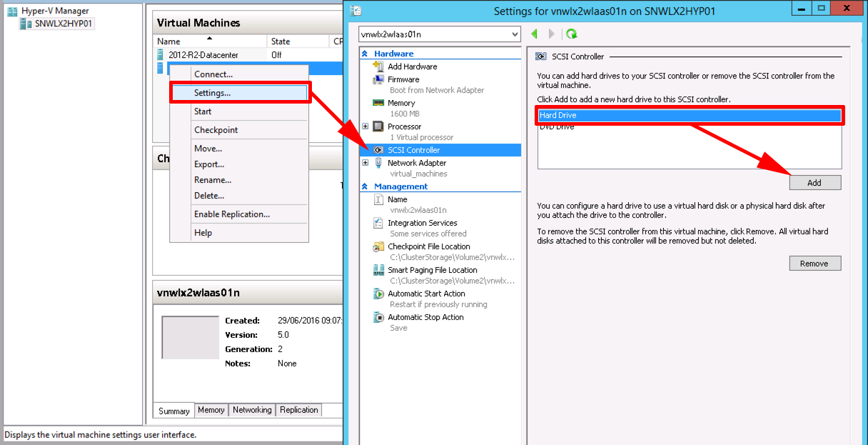The height and width of the screenshot is (445, 868).
Task: Click the Add button for SCSI drive
Action: (x=815, y=183)
